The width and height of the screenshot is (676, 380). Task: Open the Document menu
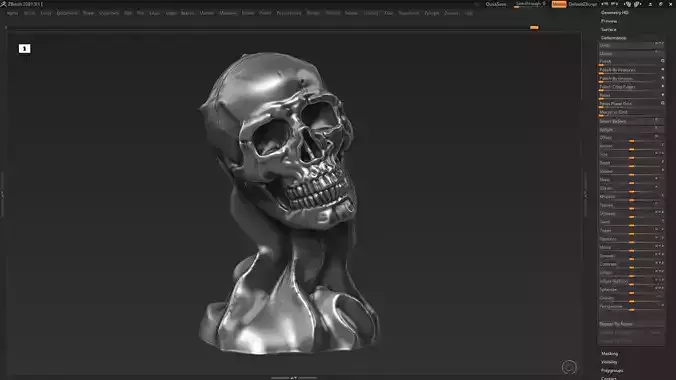pos(67,13)
